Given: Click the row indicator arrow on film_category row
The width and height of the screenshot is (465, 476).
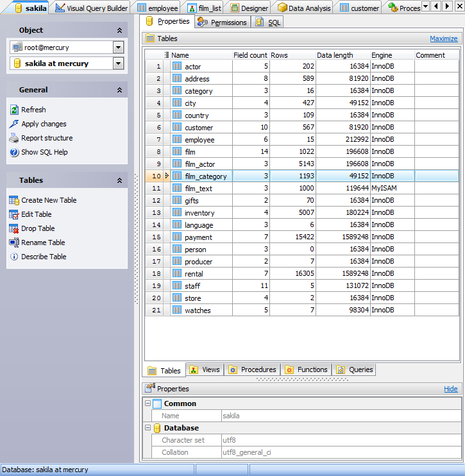Looking at the screenshot, I should point(167,176).
